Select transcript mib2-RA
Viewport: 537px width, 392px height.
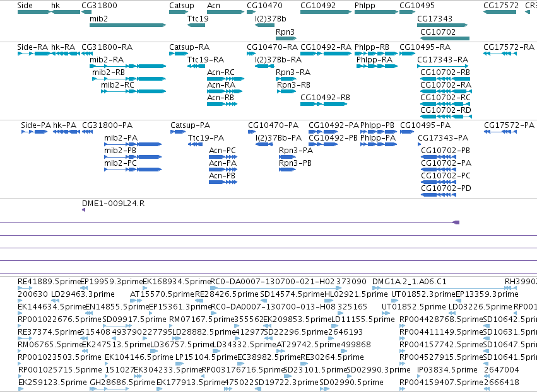pyautogui.click(x=127, y=66)
